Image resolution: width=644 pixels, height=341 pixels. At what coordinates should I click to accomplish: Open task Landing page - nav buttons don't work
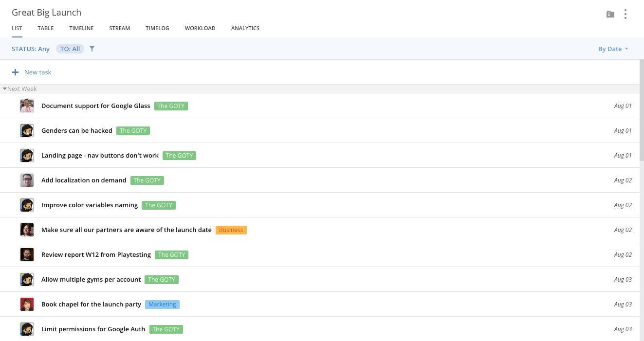pos(100,155)
